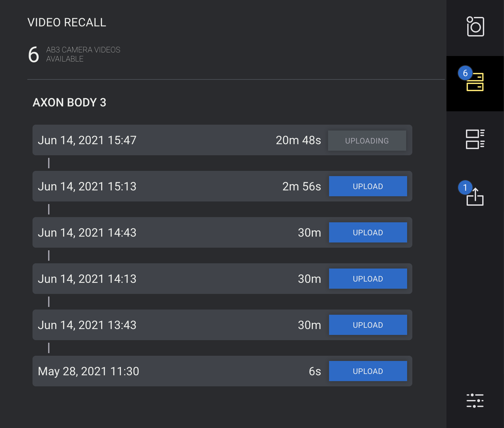Upload the Jun 14, 2021 14:43 video
Screen dimensions: 504x428
368,232
